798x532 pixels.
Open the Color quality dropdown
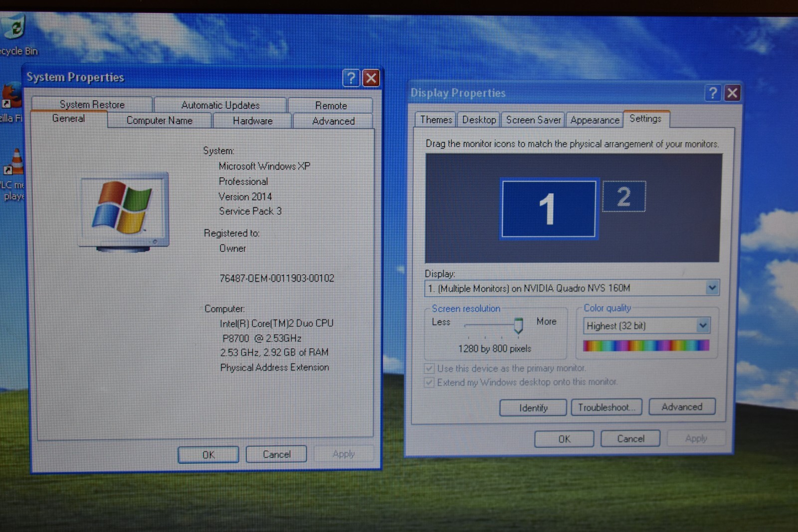703,326
